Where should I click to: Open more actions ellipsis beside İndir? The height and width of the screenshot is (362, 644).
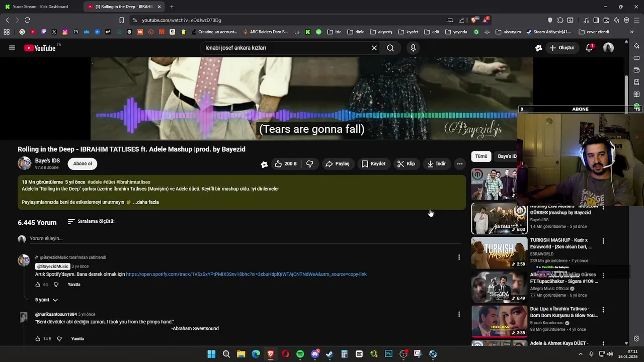point(459,164)
